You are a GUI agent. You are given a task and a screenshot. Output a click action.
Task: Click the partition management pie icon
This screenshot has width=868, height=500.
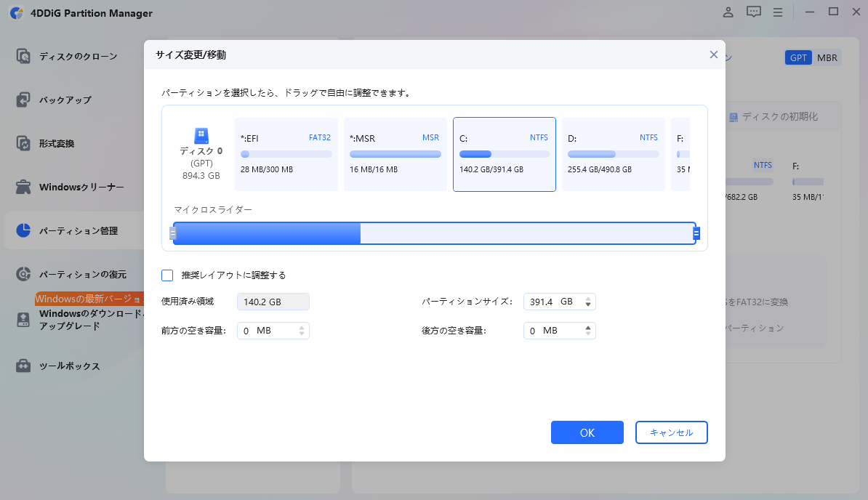[x=23, y=230]
